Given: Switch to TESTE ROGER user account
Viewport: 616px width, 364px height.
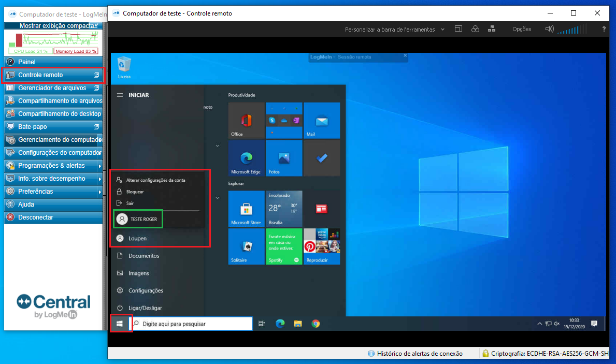Looking at the screenshot, I should (x=138, y=219).
